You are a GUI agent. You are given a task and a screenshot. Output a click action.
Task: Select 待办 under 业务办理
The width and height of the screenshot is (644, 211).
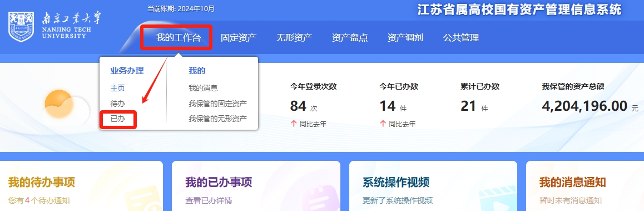coord(117,103)
